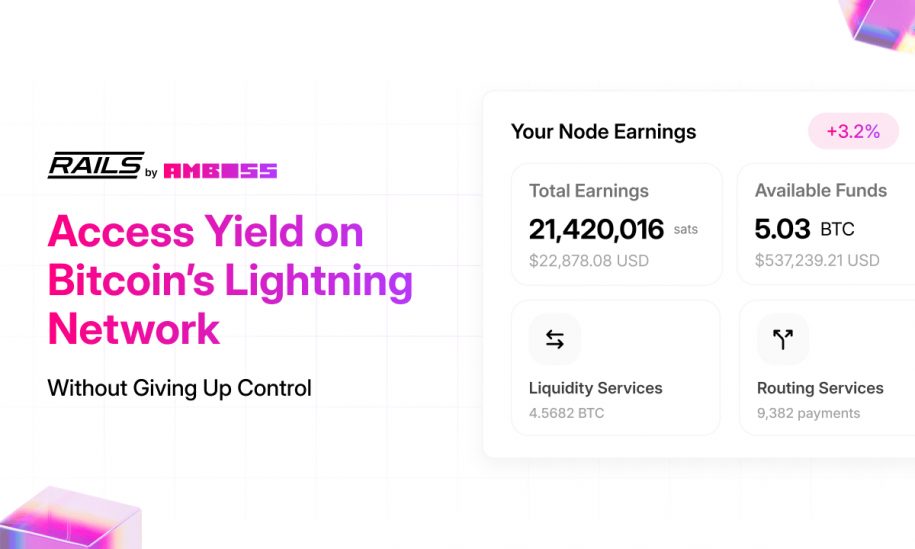Click the Your Node Earnings heading
Image resolution: width=915 pixels, height=549 pixels.
click(603, 132)
